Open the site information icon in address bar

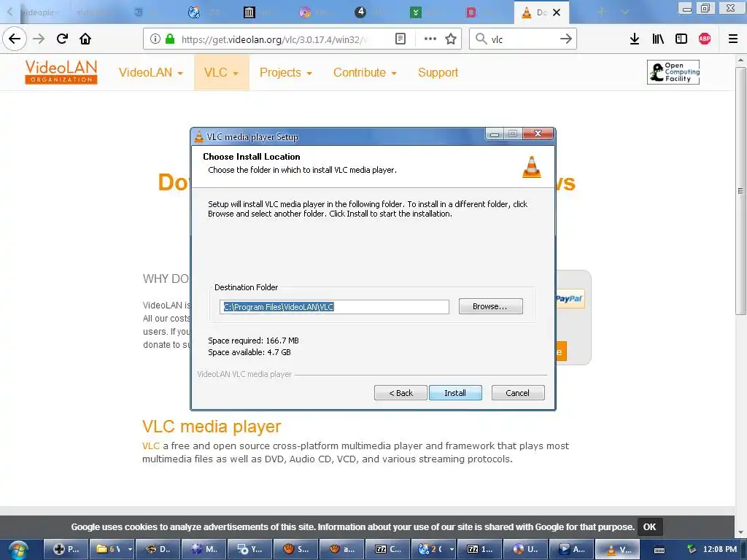155,39
